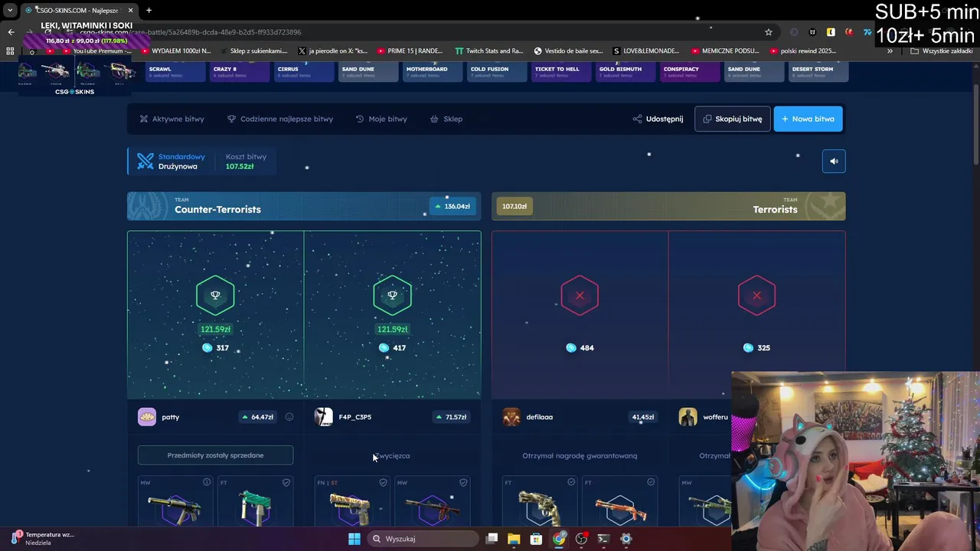This screenshot has width=980, height=551.
Task: Mute the battle sound with the speaker button
Action: pyautogui.click(x=834, y=161)
